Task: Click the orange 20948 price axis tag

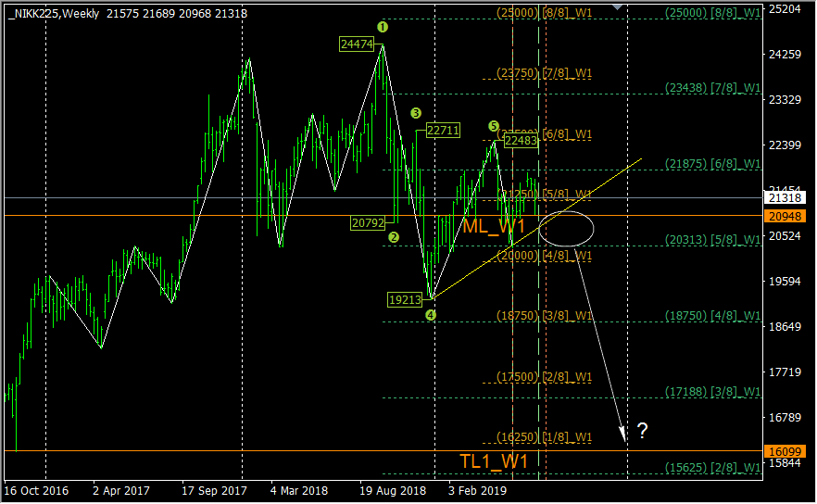Action: [785, 216]
